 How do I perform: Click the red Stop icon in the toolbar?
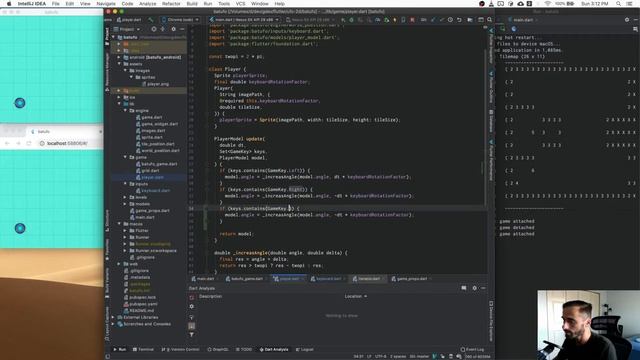412,20
